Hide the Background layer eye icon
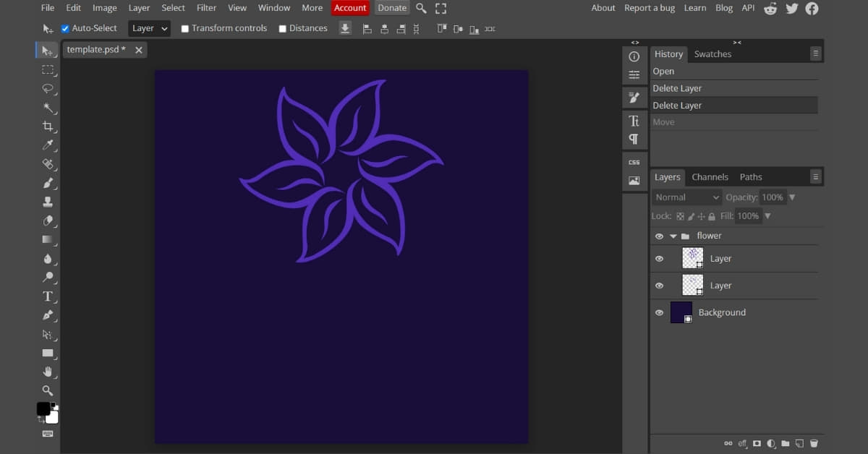Image resolution: width=868 pixels, height=454 pixels. click(x=659, y=313)
